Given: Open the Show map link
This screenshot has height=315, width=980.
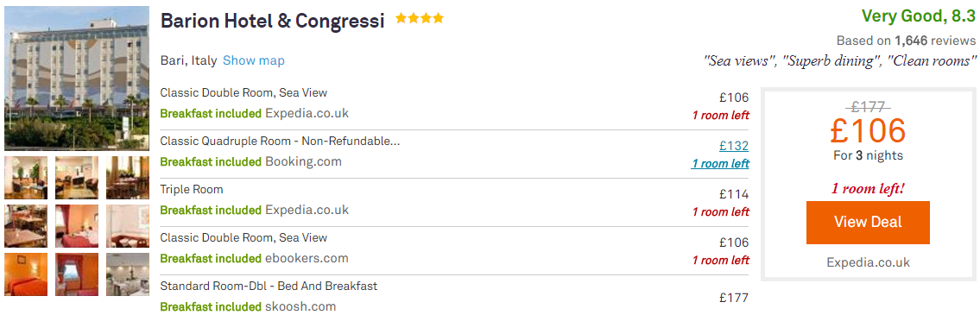Looking at the screenshot, I should tap(254, 60).
